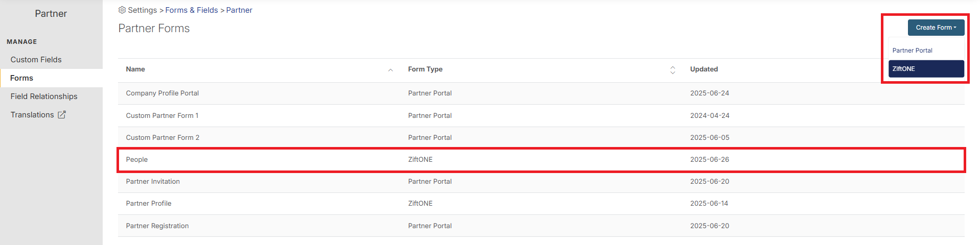Open Custom Fields in sidebar
980x245 pixels.
36,60
